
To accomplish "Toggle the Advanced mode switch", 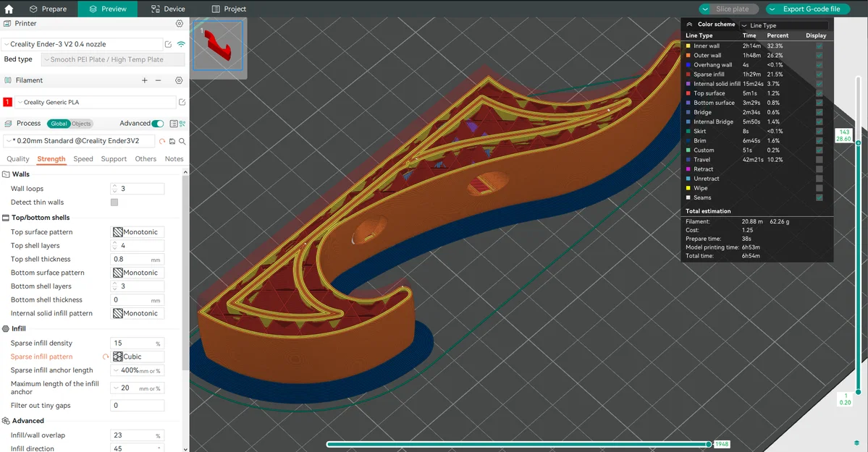I will (158, 124).
